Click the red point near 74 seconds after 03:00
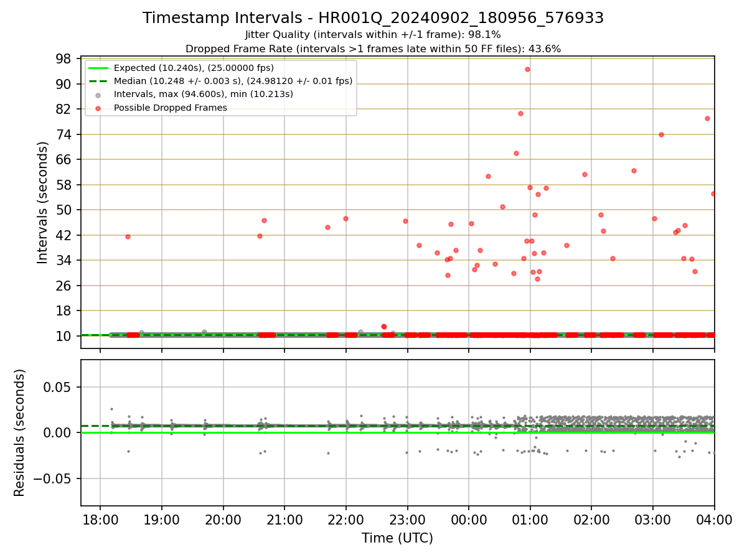 point(661,134)
